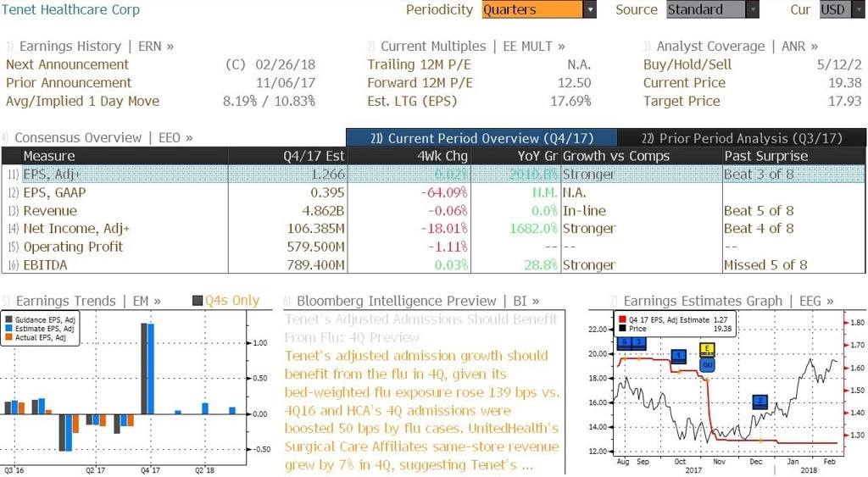Select the Quarters periodicity field
Viewport: 868px width, 477px height.
click(532, 9)
